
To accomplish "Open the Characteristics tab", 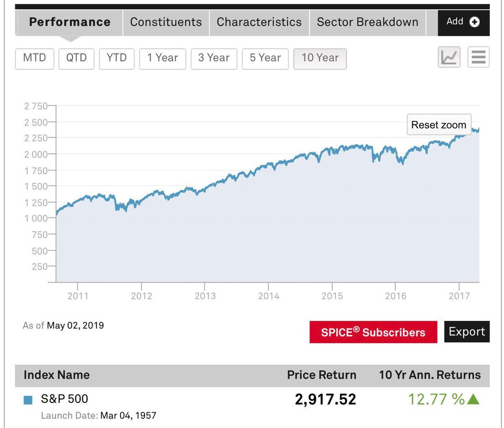I will tap(259, 22).
